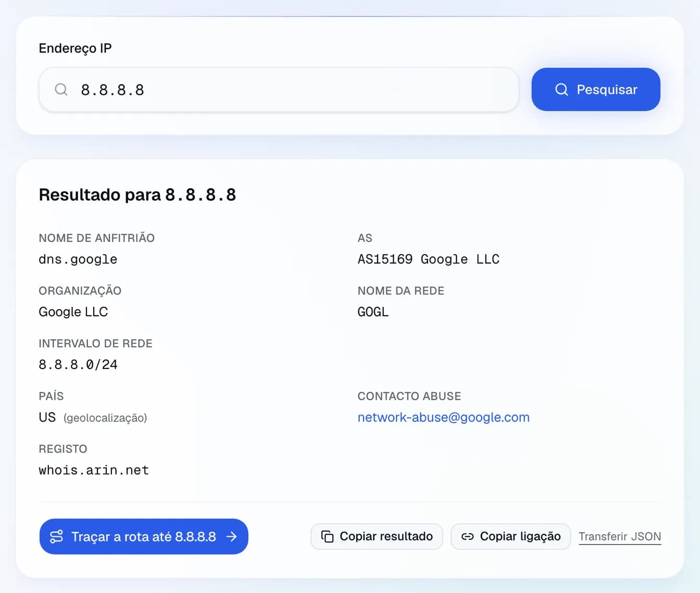Click the arrow icon after 8.8.8.8 on Traçar button
Viewport: 700px width, 593px height.
[232, 537]
